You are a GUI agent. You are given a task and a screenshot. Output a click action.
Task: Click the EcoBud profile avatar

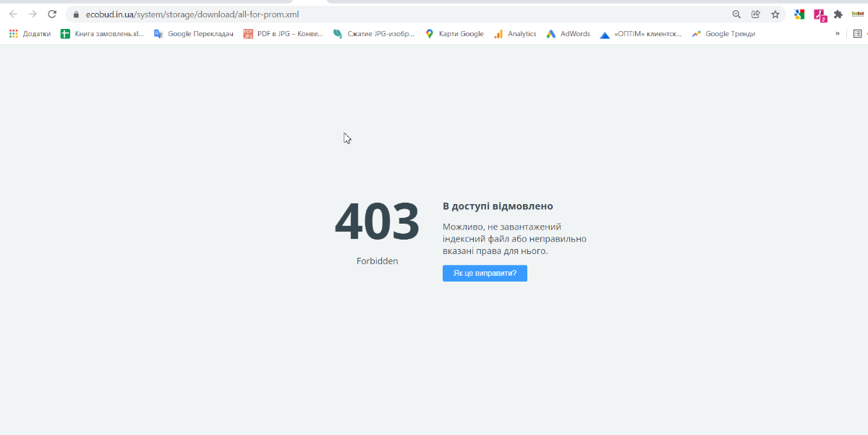858,14
